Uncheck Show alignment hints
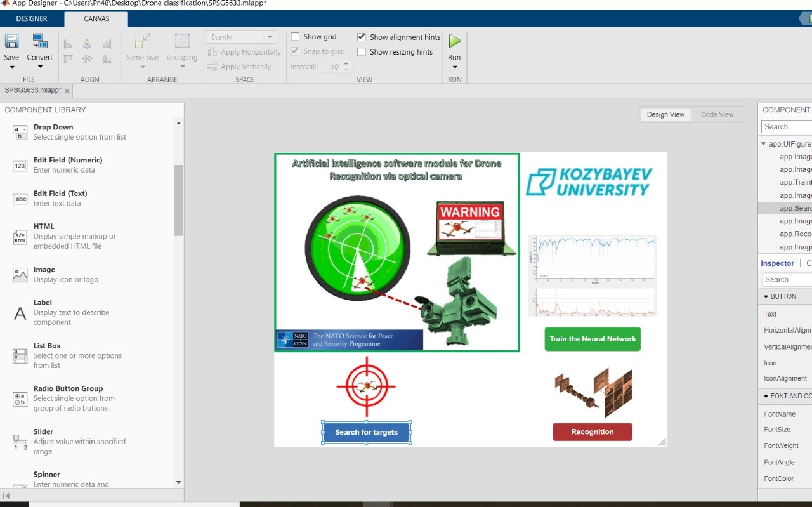Screen dimensions: 812x507 click(362, 37)
